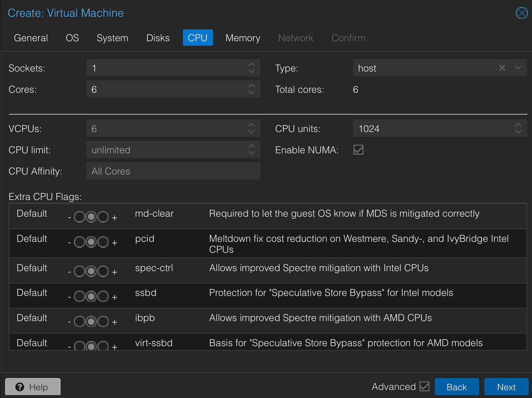The image size is (532, 398).
Task: Go Back to previous step
Action: pyautogui.click(x=456, y=387)
